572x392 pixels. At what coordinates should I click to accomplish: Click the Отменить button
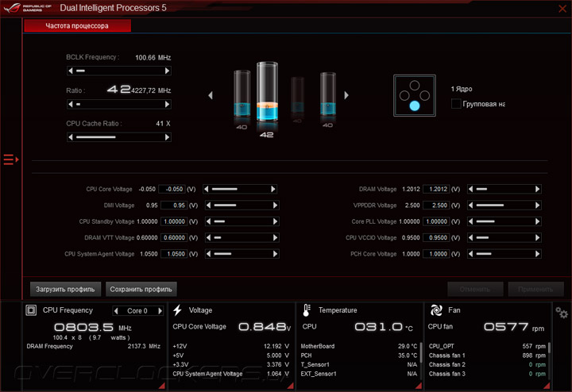[x=475, y=289]
